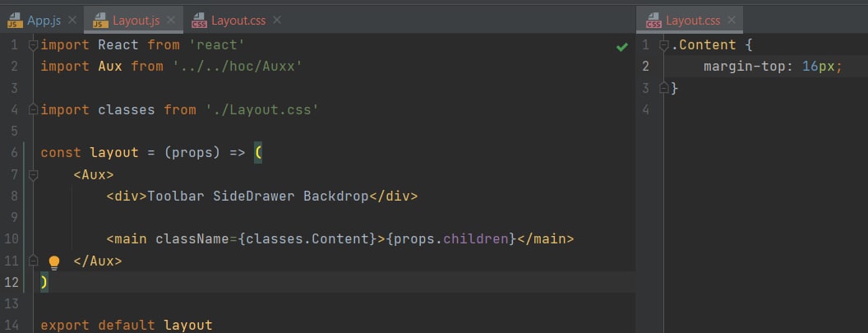Click the fold marker beside the classes import line

pos(34,109)
